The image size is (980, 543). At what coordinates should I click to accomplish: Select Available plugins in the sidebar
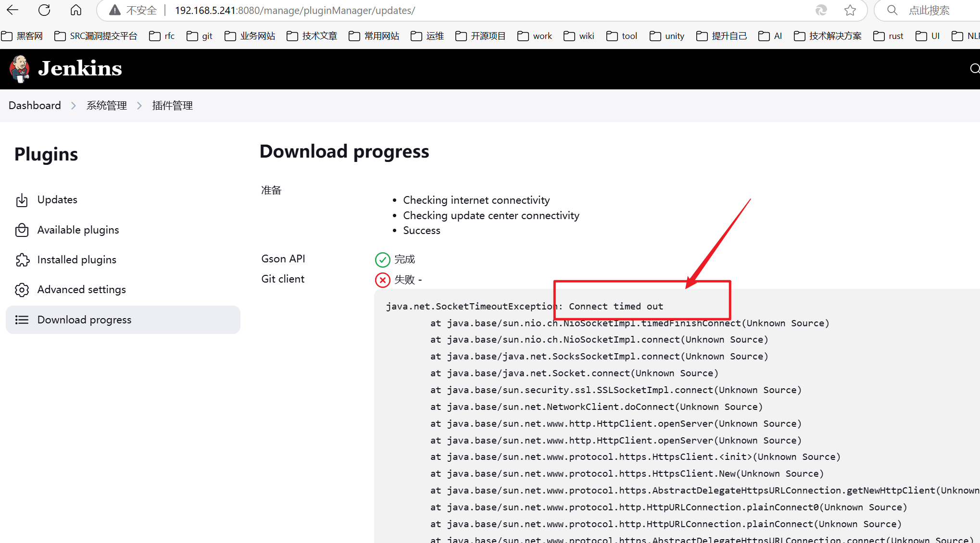point(123,230)
